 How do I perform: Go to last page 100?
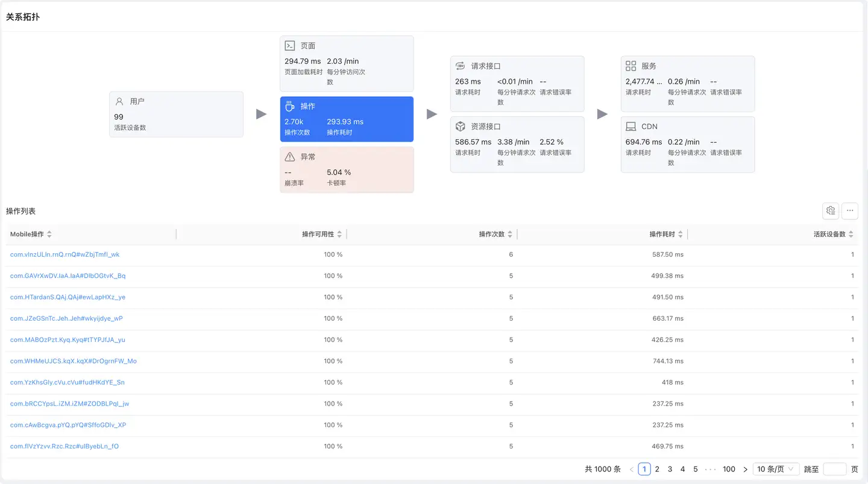pos(729,469)
